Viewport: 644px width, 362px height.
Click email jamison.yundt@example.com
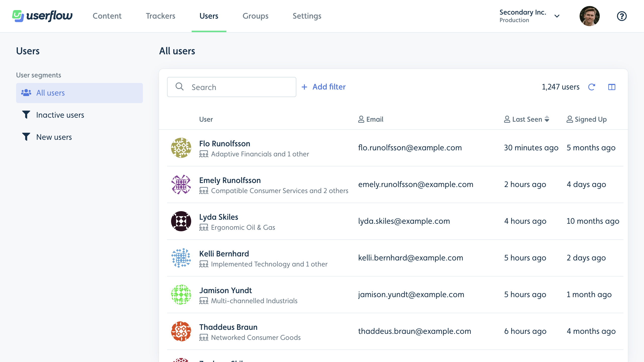[x=411, y=295]
